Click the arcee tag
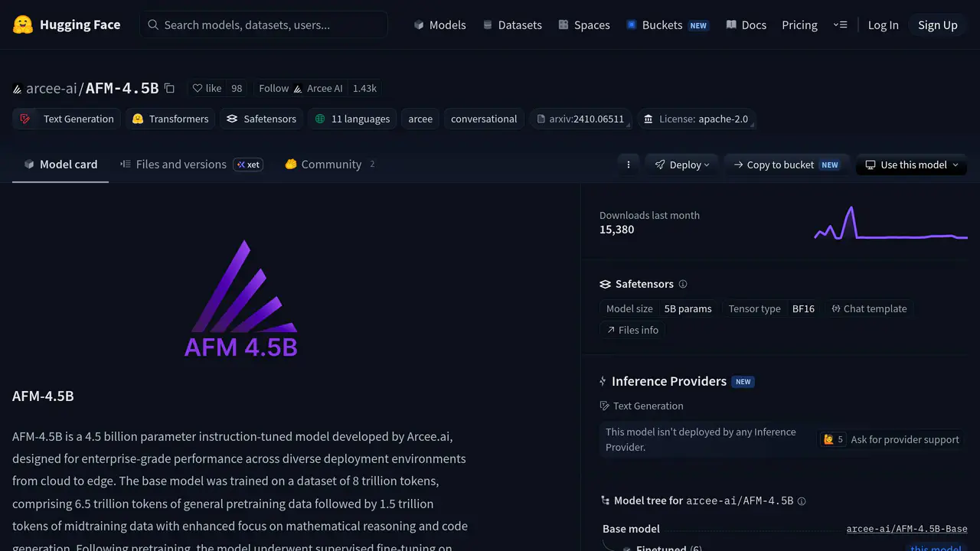The height and width of the screenshot is (551, 980). point(420,119)
